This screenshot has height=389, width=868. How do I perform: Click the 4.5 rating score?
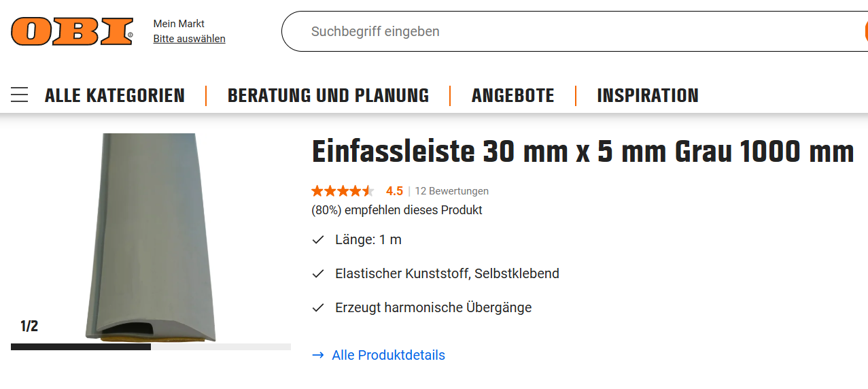394,191
